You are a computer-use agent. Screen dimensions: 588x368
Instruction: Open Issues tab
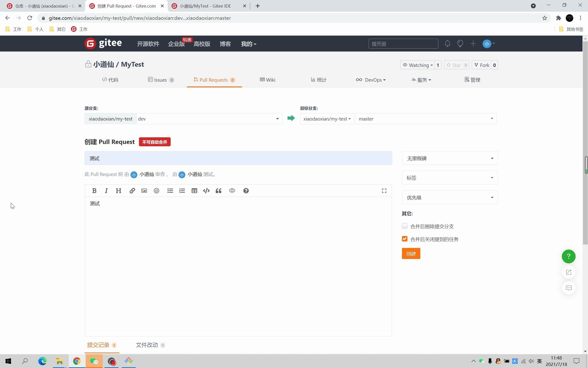pyautogui.click(x=161, y=80)
